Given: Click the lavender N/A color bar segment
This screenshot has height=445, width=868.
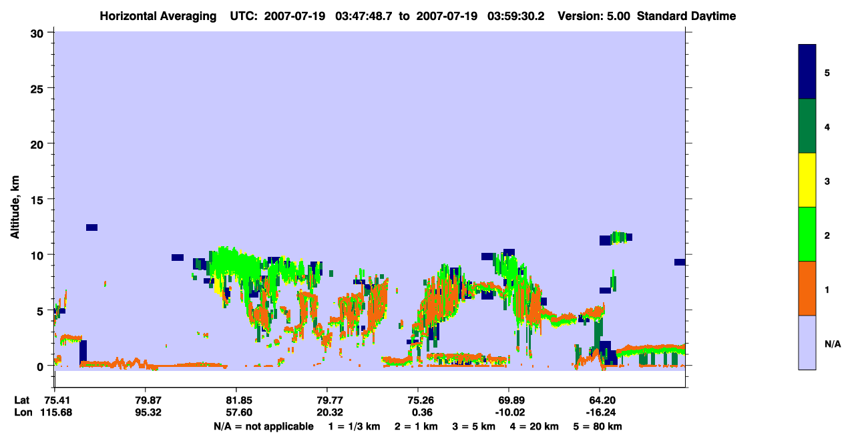Looking at the screenshot, I should coord(807,342).
